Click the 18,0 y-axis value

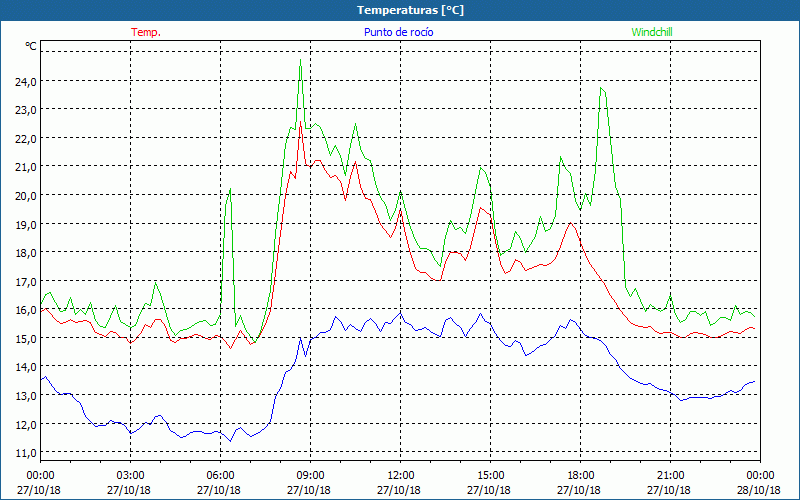click(26, 253)
